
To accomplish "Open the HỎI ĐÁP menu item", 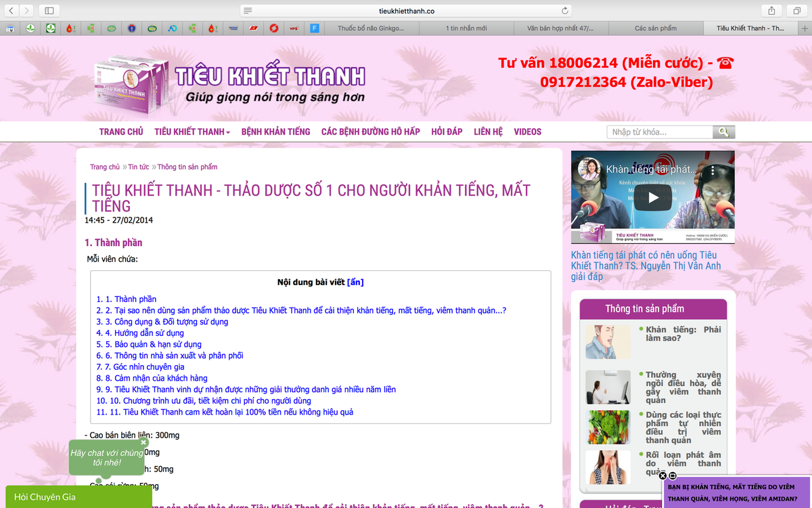I will [447, 131].
